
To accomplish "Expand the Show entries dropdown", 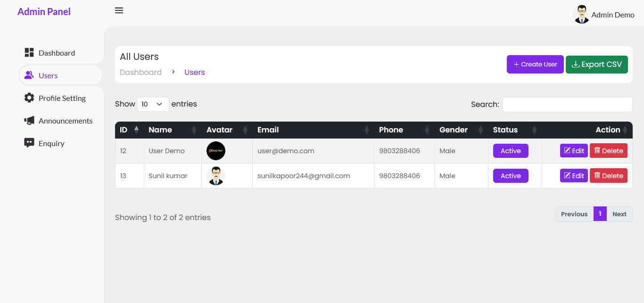I will (153, 104).
